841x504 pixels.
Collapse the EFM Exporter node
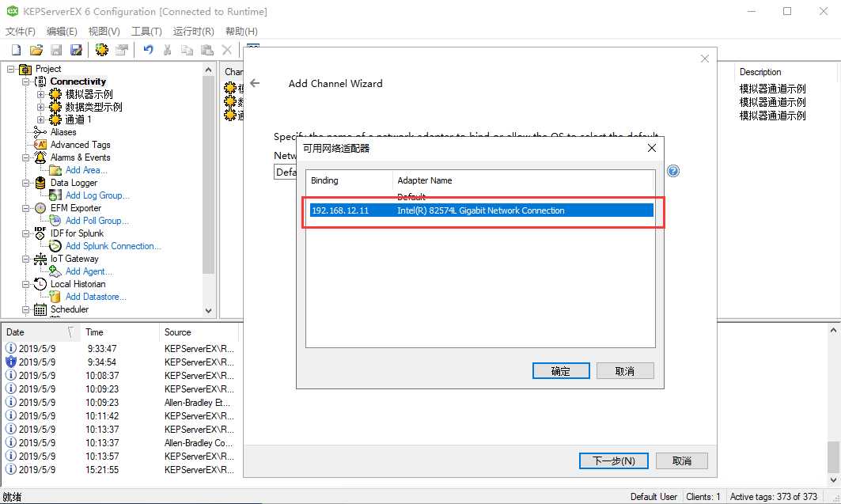(x=25, y=208)
